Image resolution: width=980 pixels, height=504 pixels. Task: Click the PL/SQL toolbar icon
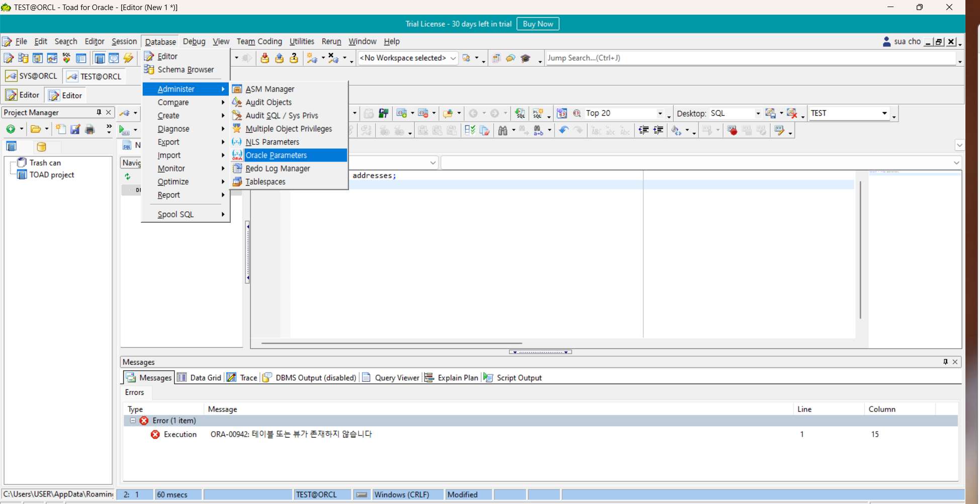click(x=538, y=114)
